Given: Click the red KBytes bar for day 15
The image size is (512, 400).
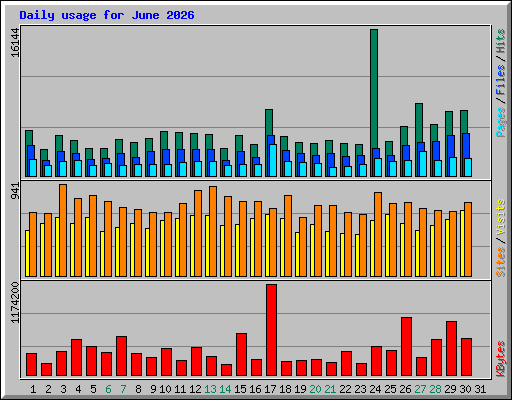Looking at the screenshot, I should click(241, 355).
